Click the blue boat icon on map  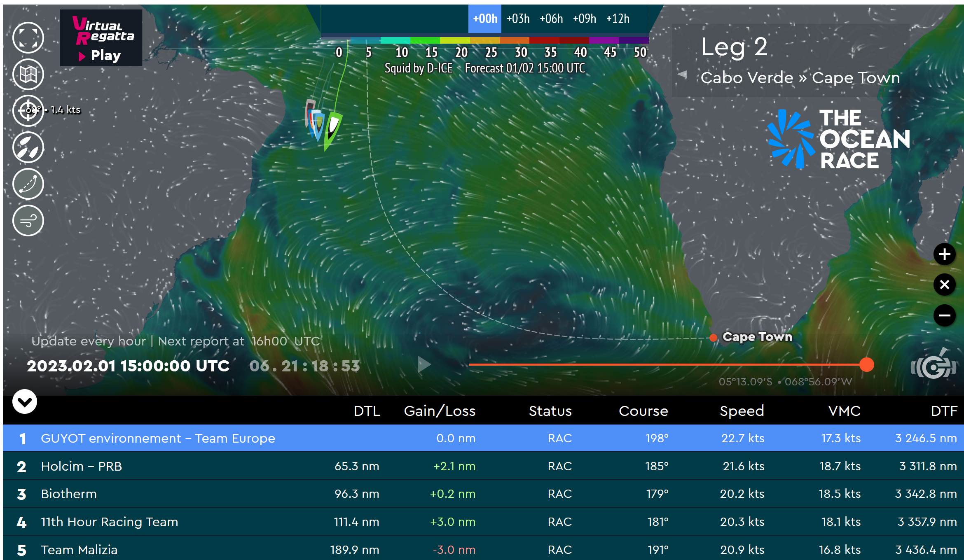pyautogui.click(x=318, y=126)
